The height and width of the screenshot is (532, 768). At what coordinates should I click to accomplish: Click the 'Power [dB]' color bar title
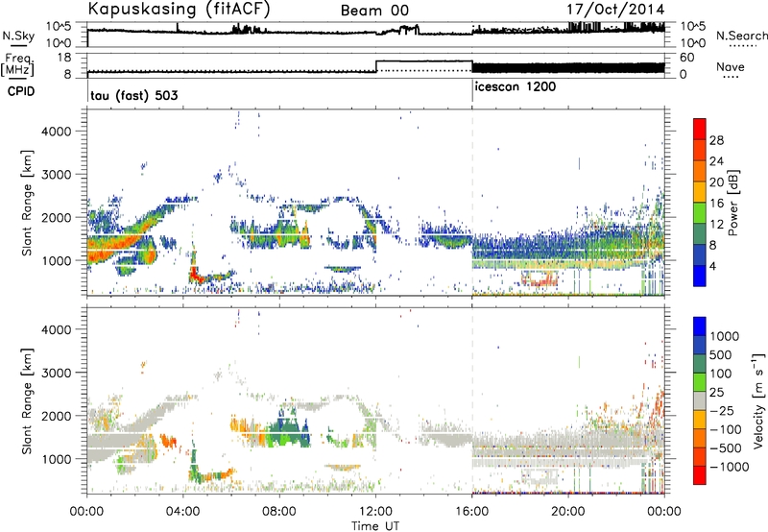[733, 203]
